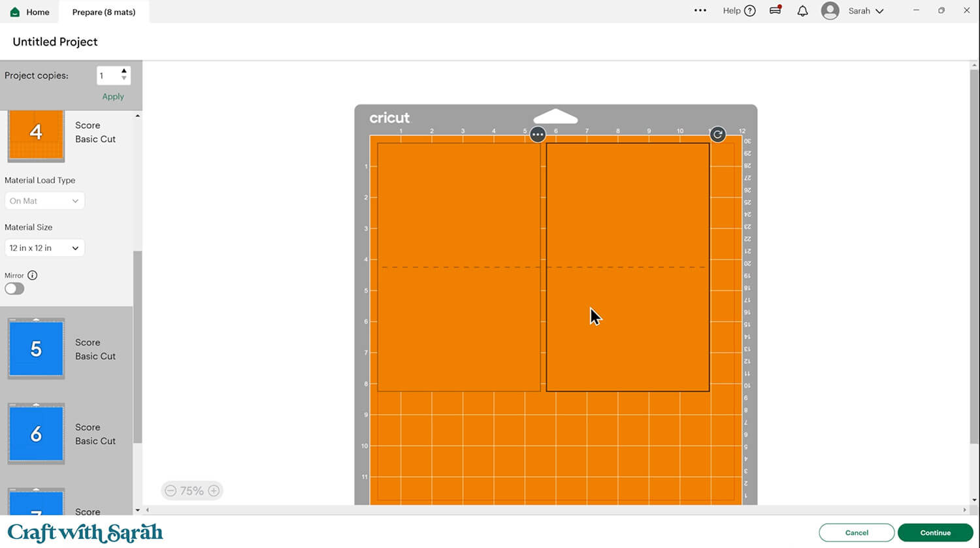Toggle the Mirror switch
Screen dimensions: 980x548
(14, 289)
